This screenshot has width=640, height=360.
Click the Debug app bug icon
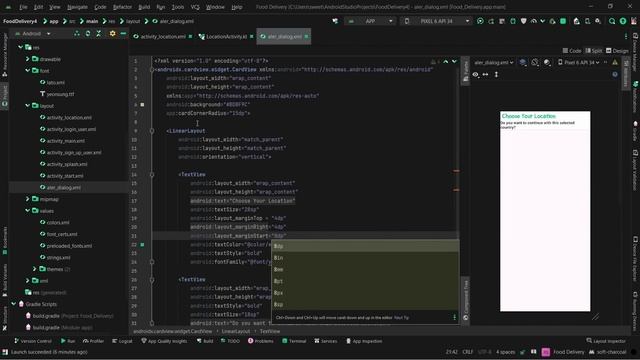coord(513,21)
